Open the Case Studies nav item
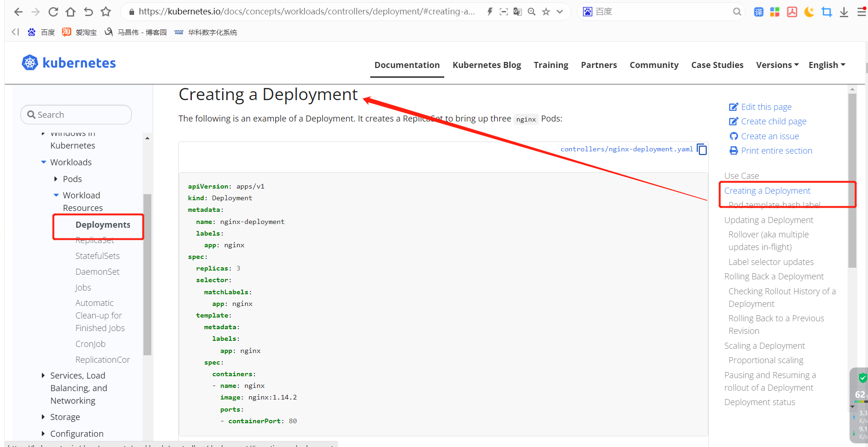The width and height of the screenshot is (868, 447). tap(717, 65)
